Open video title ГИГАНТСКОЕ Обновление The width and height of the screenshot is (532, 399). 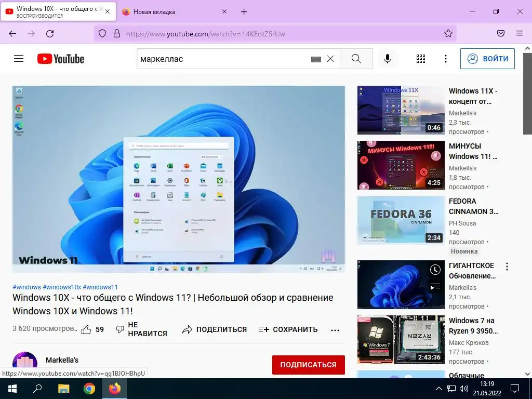[472, 271]
